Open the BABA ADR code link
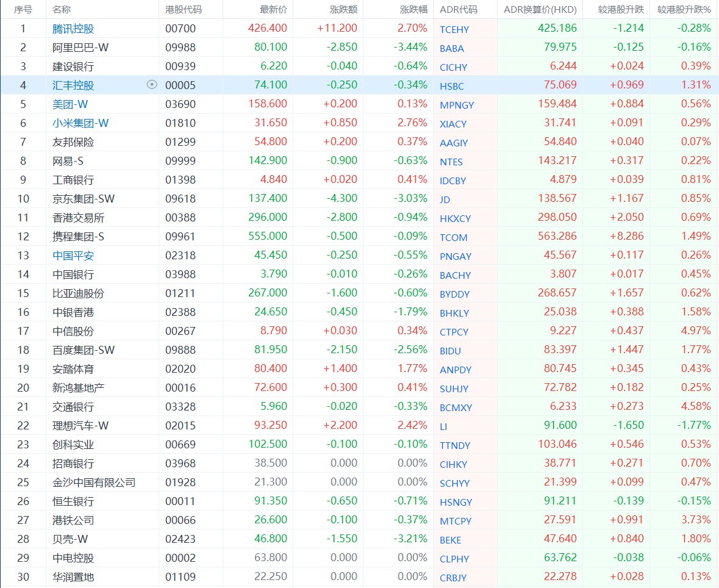The width and height of the screenshot is (719, 588). point(452,49)
